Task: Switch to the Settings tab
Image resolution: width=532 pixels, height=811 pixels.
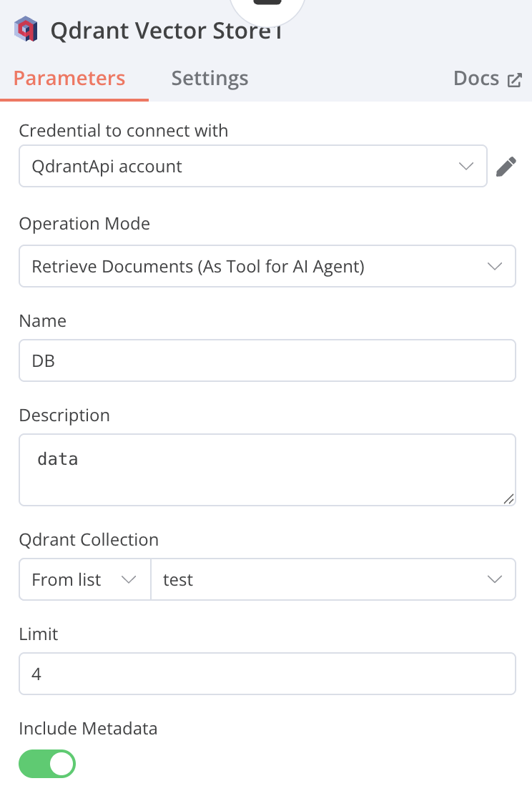Action: [210, 79]
